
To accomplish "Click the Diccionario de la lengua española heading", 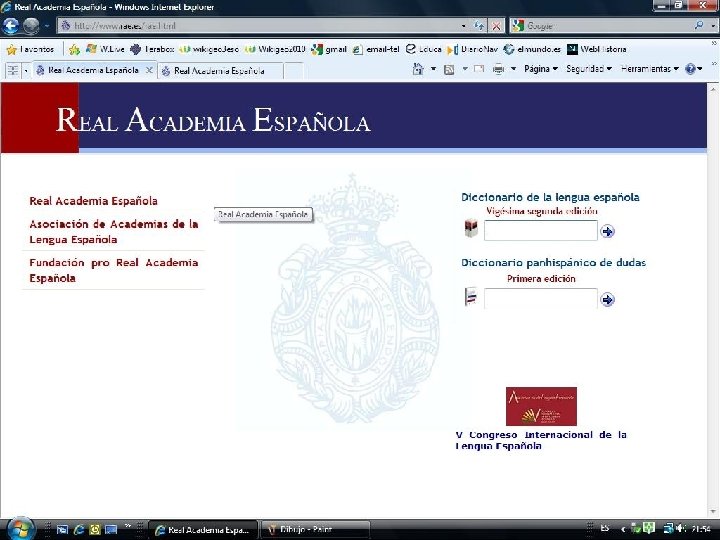I will tap(550, 197).
